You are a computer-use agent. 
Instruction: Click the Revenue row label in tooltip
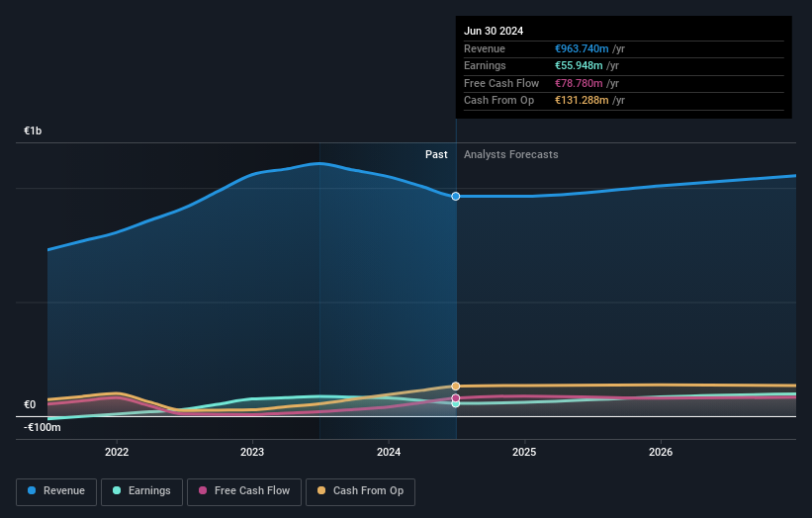pos(485,48)
